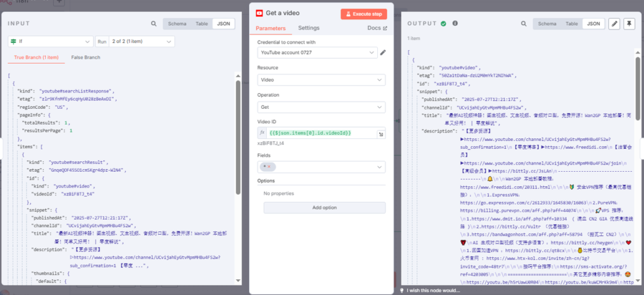Open the Operation dropdown showing Get
The height and width of the screenshot is (295, 644).
click(321, 107)
